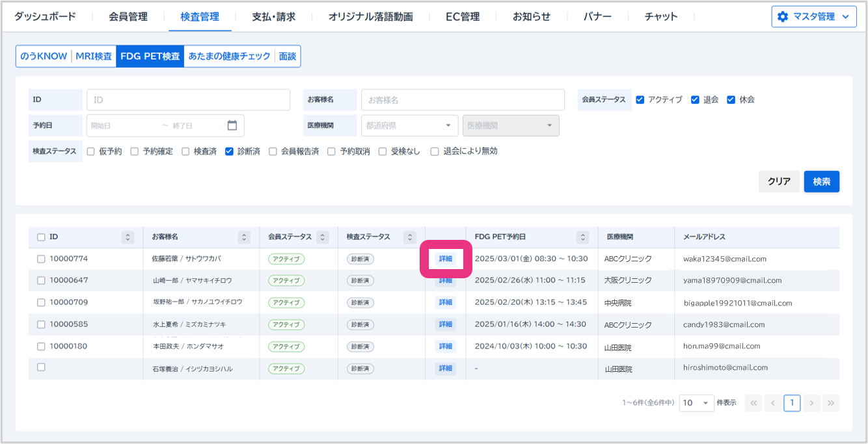Viewport: 868px width, 444px height.
Task: Go to last page double-arrow icon
Action: coord(831,403)
